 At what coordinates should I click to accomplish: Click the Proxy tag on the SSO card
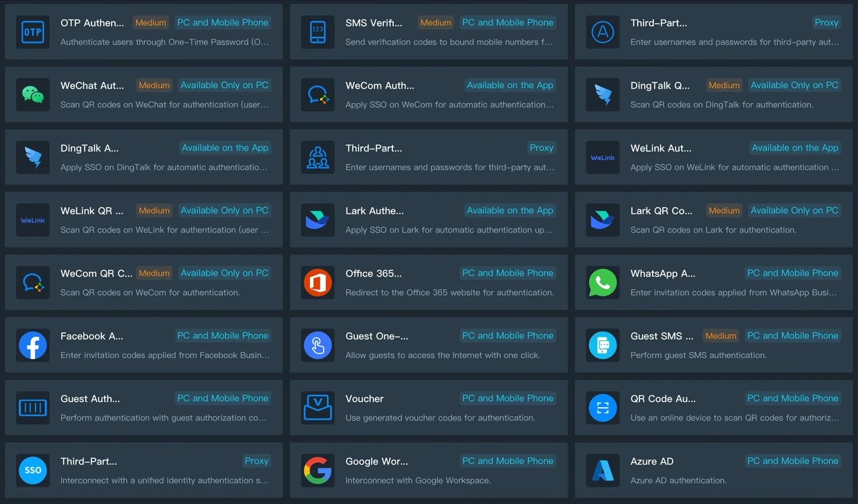click(x=256, y=461)
